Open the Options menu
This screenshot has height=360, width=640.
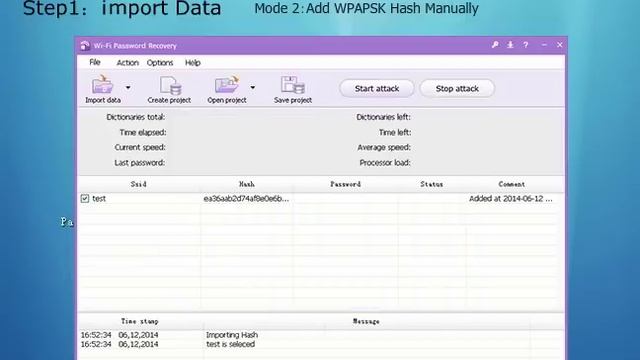[160, 63]
